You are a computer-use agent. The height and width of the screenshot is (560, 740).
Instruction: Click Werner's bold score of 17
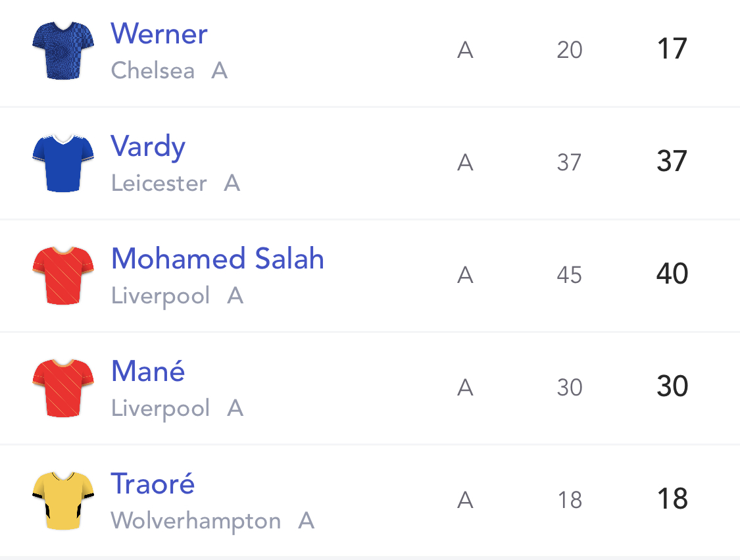click(672, 49)
